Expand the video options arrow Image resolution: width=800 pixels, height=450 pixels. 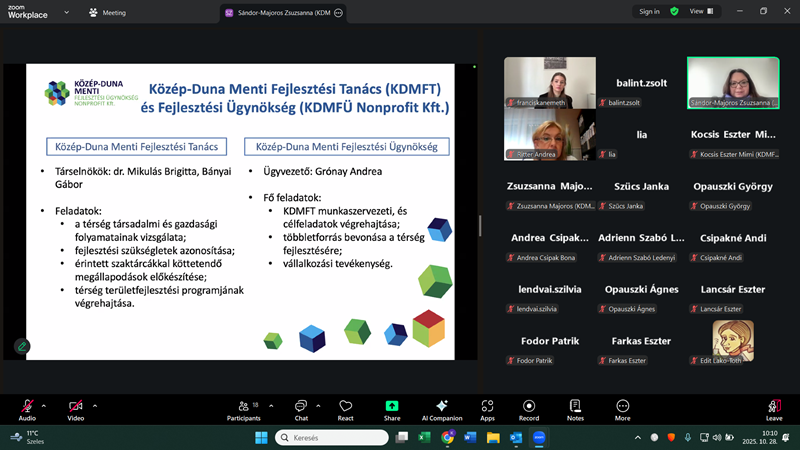coord(95,404)
